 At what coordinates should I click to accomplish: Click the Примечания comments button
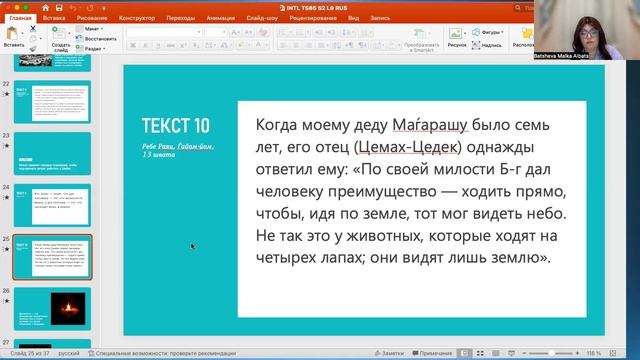point(432,353)
